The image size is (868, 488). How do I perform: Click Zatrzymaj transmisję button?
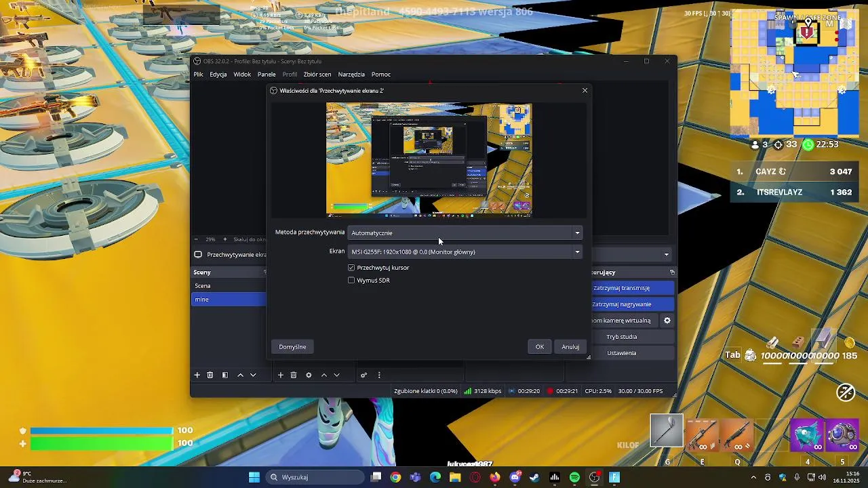click(x=633, y=288)
